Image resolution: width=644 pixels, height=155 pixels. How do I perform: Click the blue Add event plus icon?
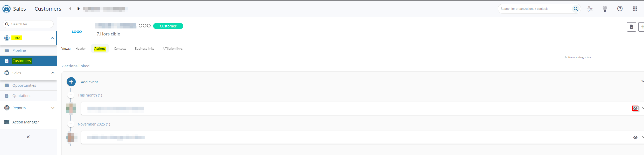[x=71, y=82]
